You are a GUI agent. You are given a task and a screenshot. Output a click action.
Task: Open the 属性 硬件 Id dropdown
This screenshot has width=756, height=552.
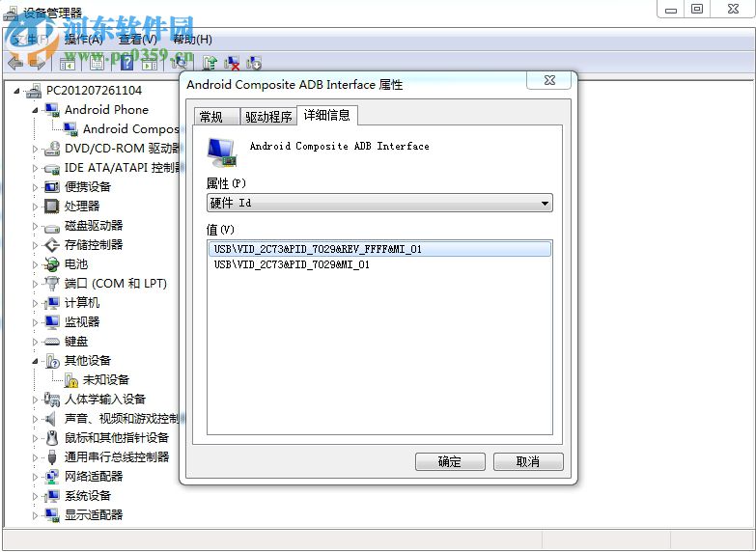point(379,203)
